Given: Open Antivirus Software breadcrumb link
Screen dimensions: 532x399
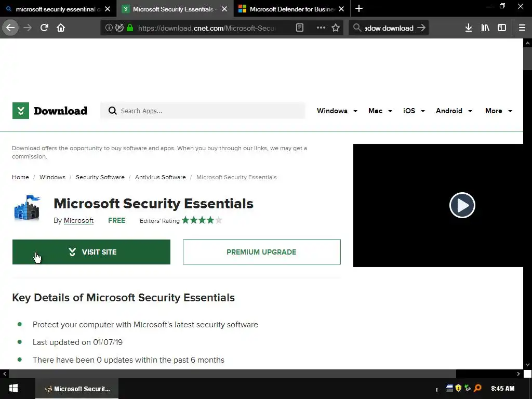Looking at the screenshot, I should pyautogui.click(x=161, y=177).
